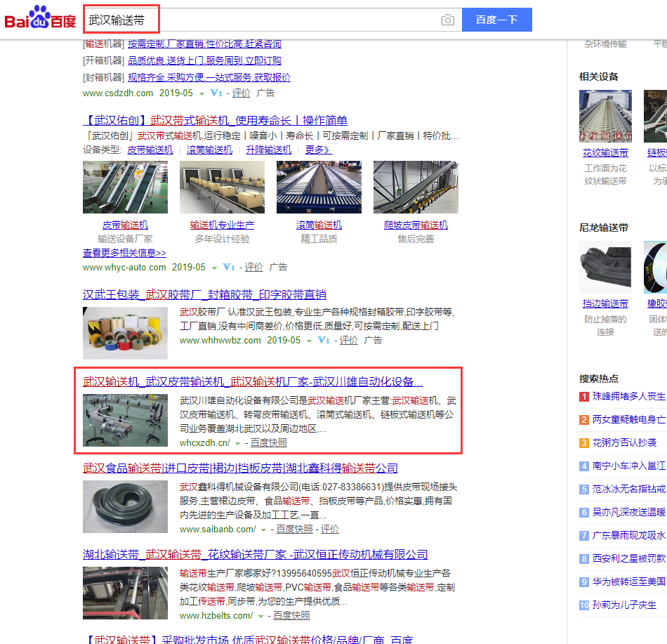667x644 pixels.
Task: Click 查看更多相关信息>> link
Action: (x=124, y=253)
